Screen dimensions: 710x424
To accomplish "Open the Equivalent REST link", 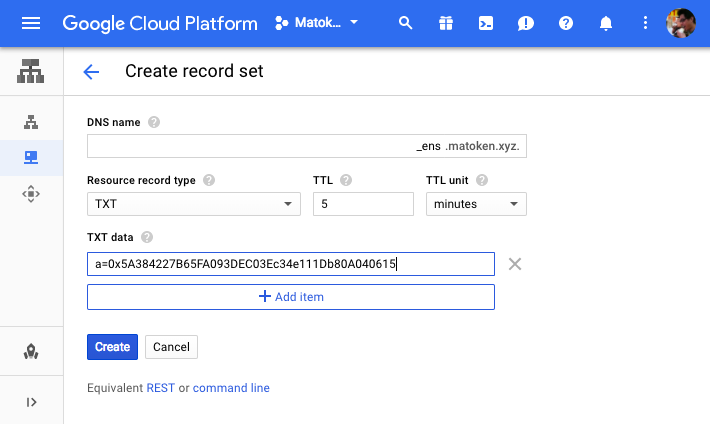I will tap(160, 388).
